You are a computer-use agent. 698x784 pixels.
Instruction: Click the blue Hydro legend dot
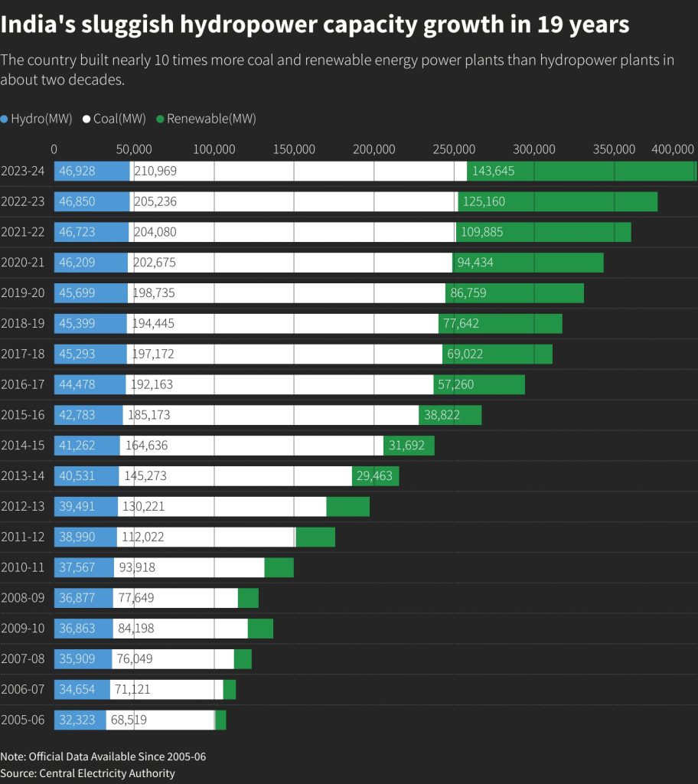pyautogui.click(x=5, y=119)
